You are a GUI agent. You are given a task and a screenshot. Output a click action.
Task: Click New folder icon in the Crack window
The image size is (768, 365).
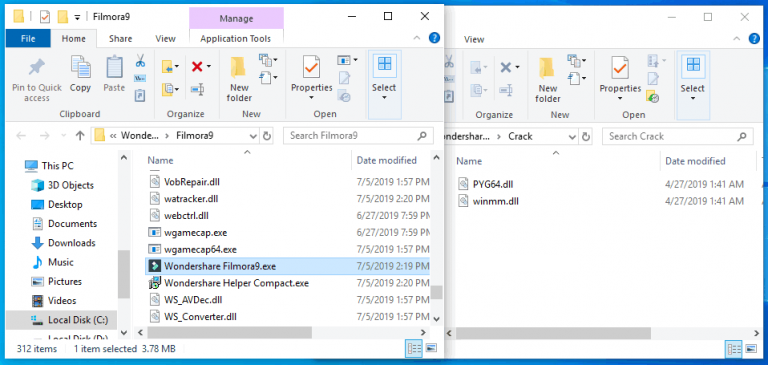click(x=547, y=68)
